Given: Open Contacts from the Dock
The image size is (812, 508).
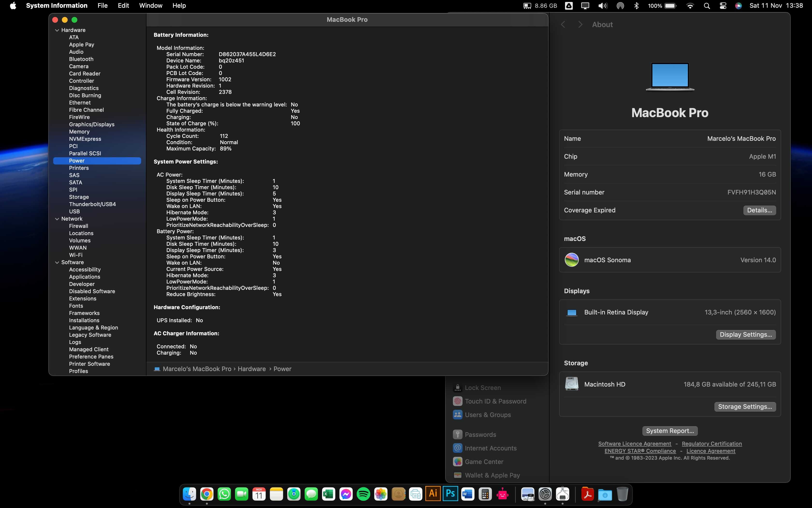Looking at the screenshot, I should (x=398, y=494).
